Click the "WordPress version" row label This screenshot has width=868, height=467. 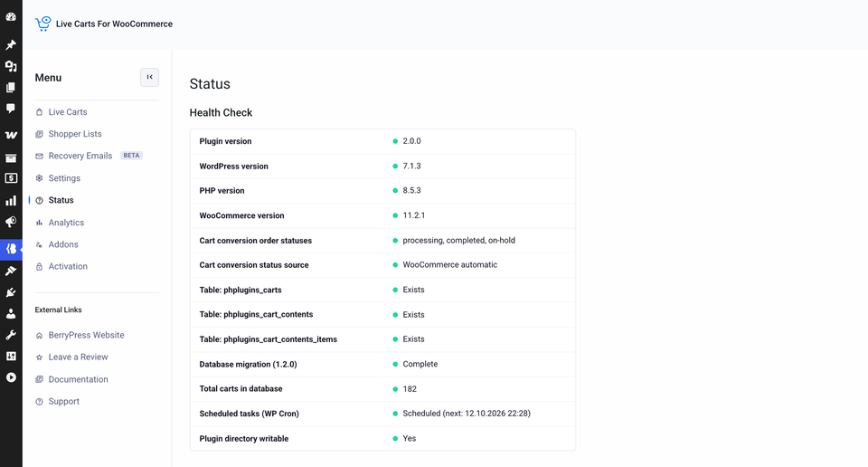pyautogui.click(x=233, y=167)
